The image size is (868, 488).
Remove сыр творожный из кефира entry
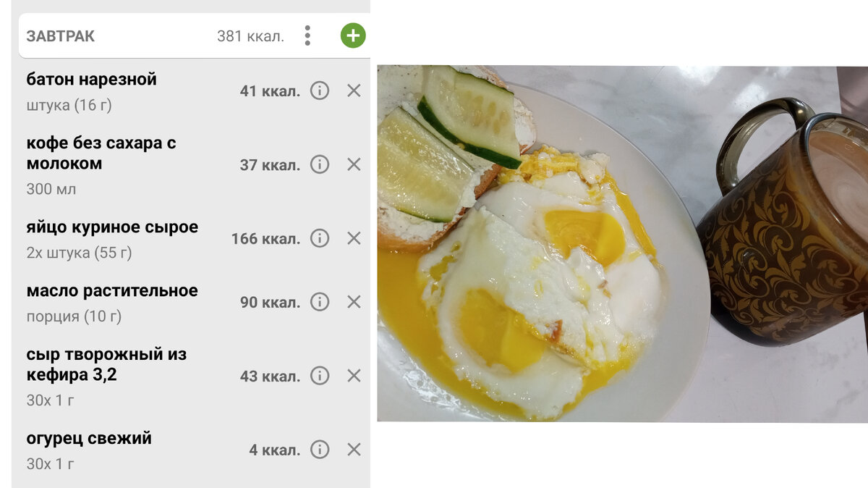coord(354,376)
